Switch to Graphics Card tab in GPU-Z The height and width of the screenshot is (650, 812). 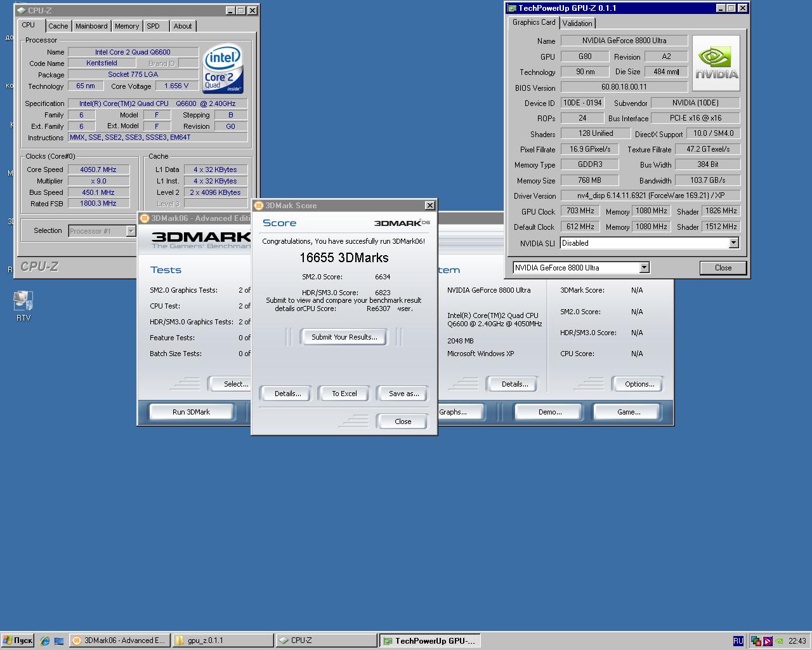(x=534, y=22)
